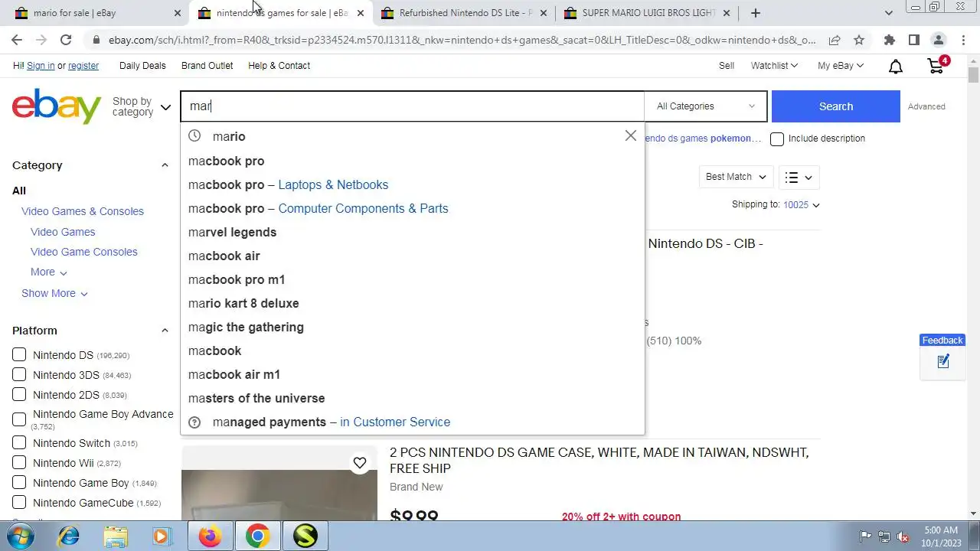Open the My eBay dropdown
Viewport: 980px width, 551px height.
(840, 66)
